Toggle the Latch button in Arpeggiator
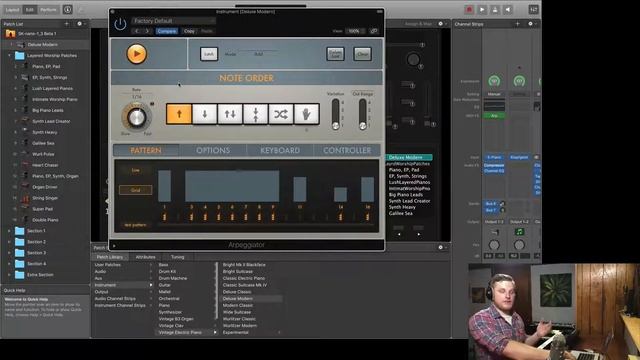This screenshot has height=360, width=640. click(x=209, y=54)
